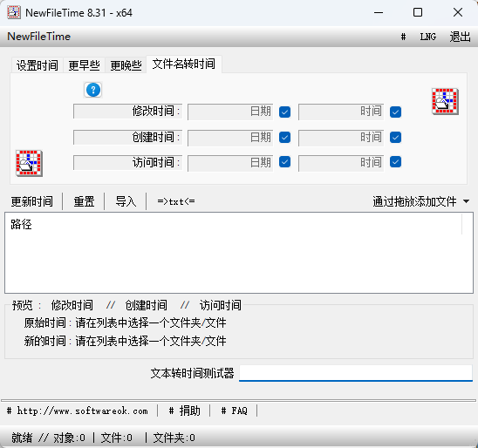The image size is (478, 448).
Task: Click the 修改时间 时间 field
Action: point(341,112)
